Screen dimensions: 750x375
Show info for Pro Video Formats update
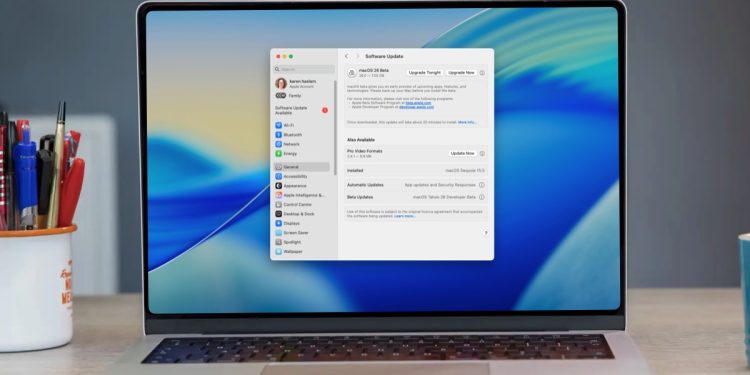point(482,154)
